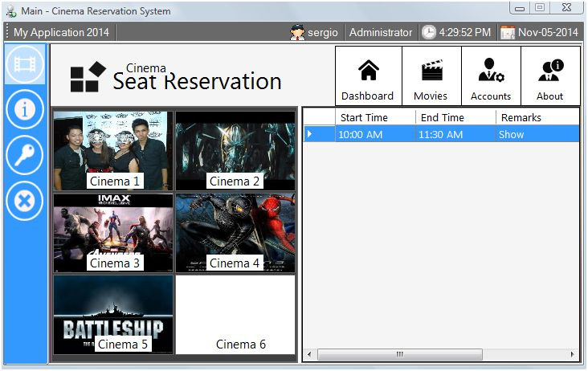Sort by Start Time column header

point(375,118)
